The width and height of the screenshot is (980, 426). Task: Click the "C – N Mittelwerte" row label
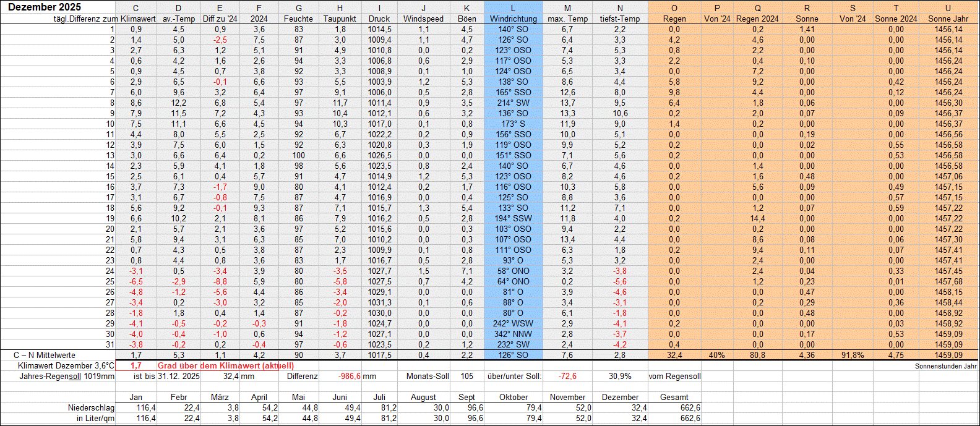[45, 356]
